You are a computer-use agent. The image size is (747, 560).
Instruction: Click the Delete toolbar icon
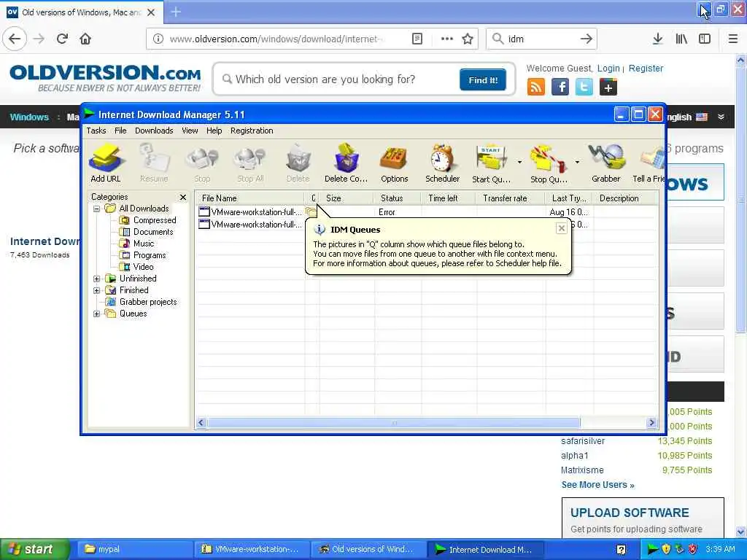click(x=298, y=163)
